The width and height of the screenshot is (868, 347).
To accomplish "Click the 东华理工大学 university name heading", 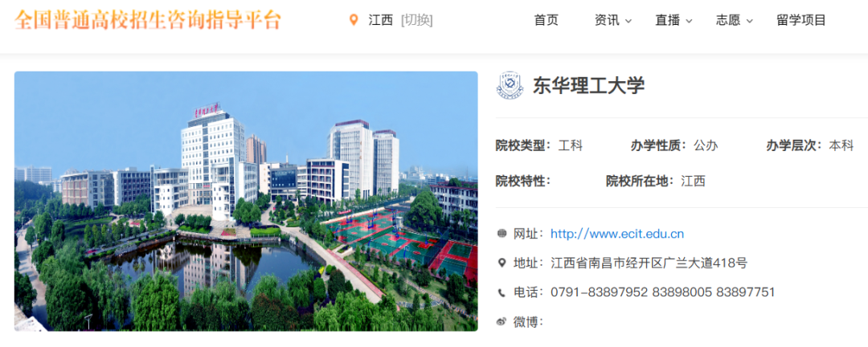I will (x=589, y=86).
